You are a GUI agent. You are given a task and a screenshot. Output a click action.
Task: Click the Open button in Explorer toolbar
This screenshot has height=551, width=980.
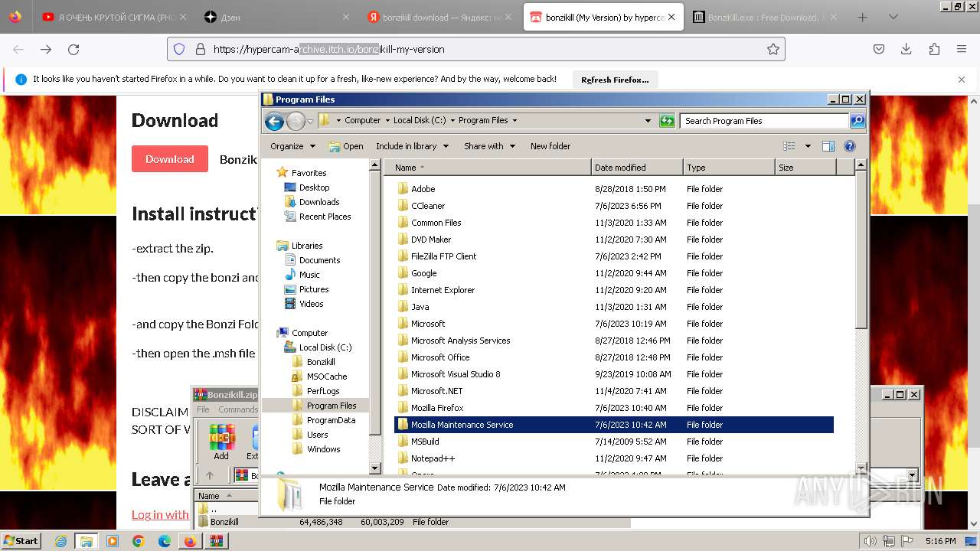346,146
